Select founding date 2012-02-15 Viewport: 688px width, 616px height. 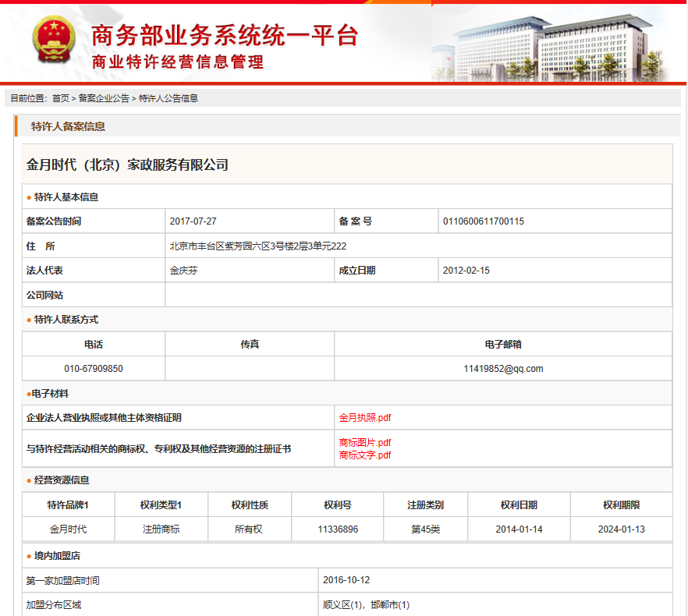(466, 271)
